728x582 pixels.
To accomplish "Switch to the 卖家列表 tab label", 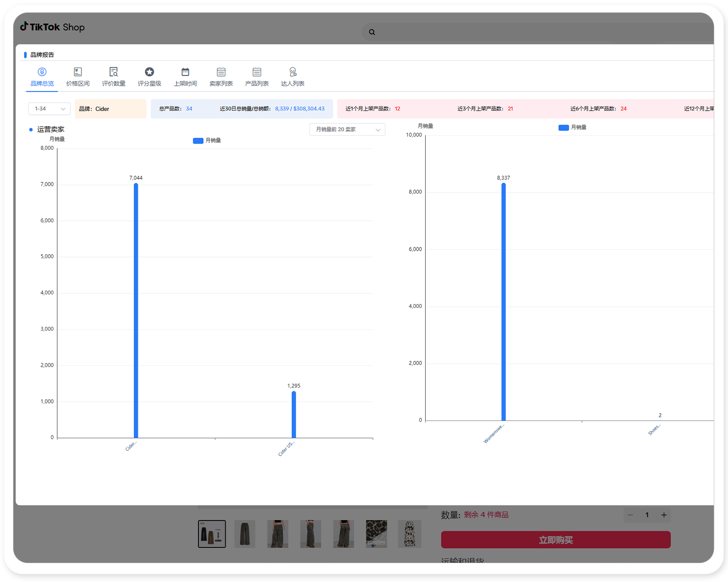I will click(x=221, y=84).
